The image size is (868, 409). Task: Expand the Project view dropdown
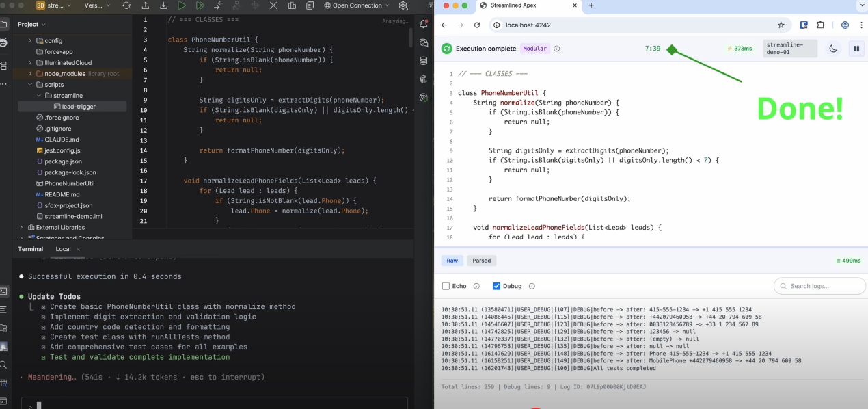(31, 24)
